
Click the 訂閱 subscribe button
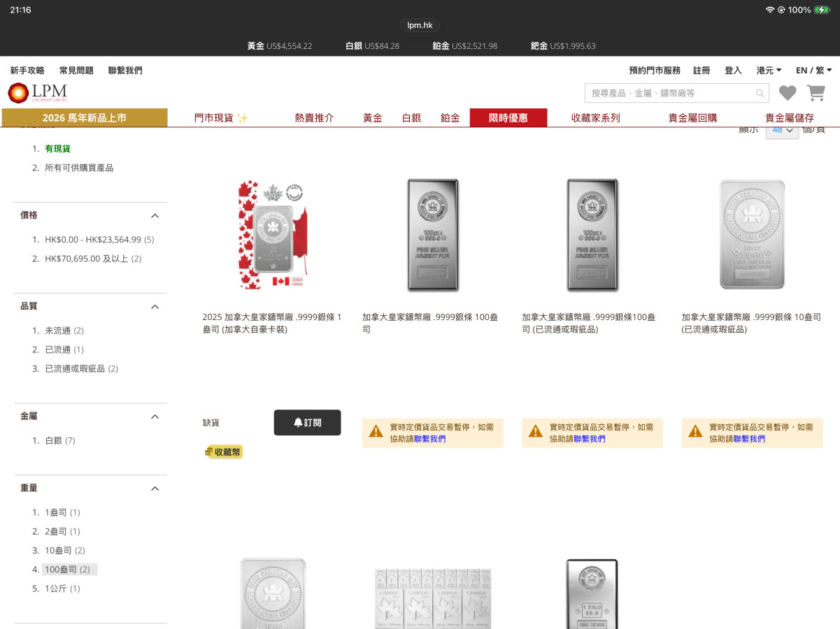[x=307, y=423]
